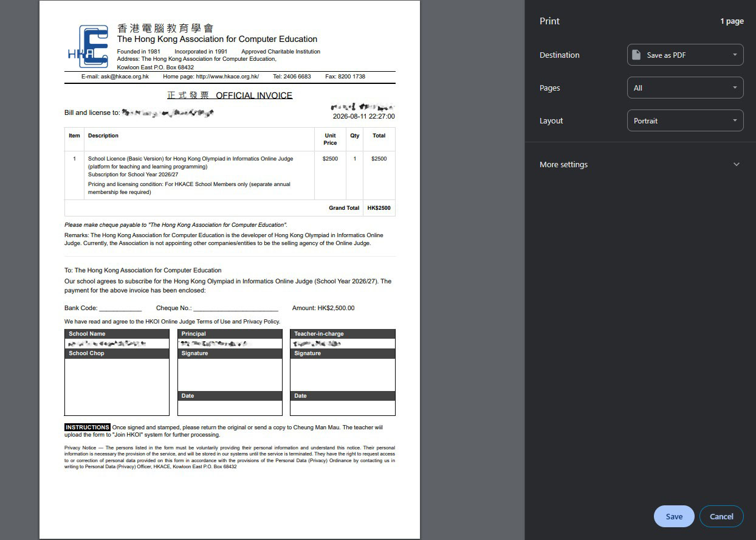Click the 'Grand Total' label
Image resolution: width=756 pixels, height=540 pixels.
click(x=344, y=208)
